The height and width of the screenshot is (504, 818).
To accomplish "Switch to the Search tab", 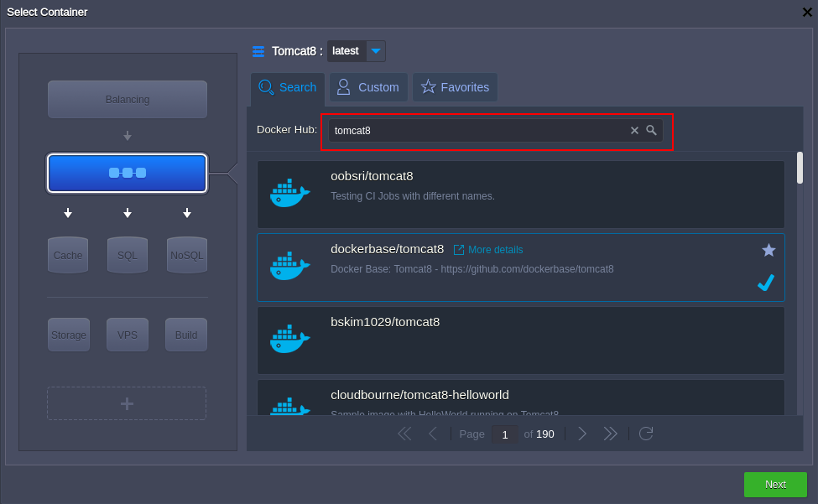I will (x=288, y=87).
